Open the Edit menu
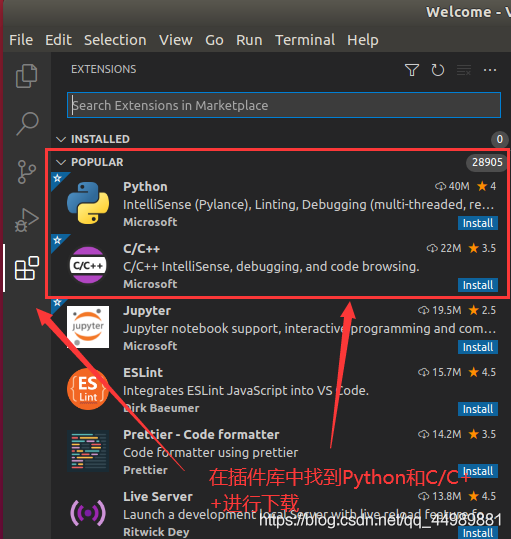The height and width of the screenshot is (539, 511). coord(58,40)
